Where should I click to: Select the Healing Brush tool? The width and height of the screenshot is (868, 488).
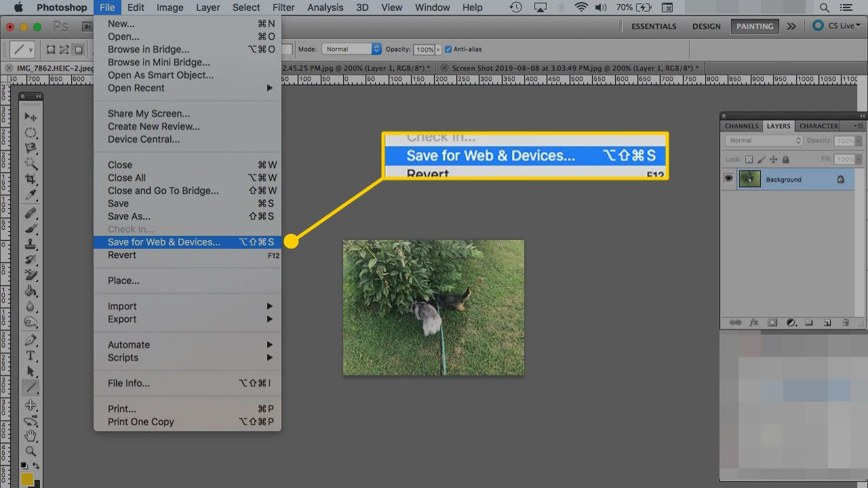pos(31,213)
